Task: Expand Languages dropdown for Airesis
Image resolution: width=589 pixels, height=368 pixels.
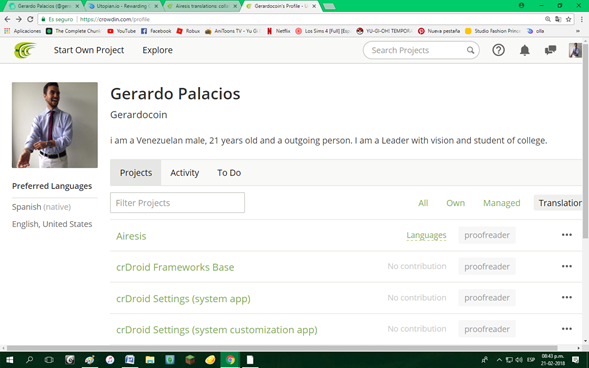Action: (x=426, y=235)
